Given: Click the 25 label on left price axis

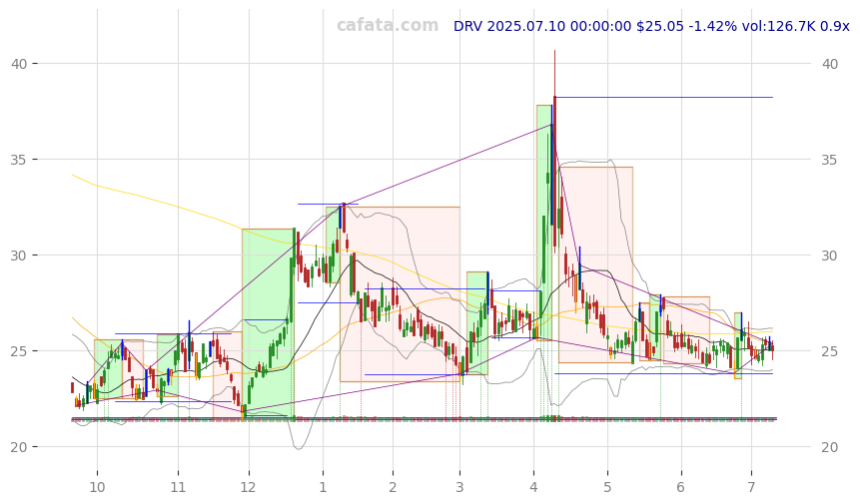Looking at the screenshot, I should point(19,351).
